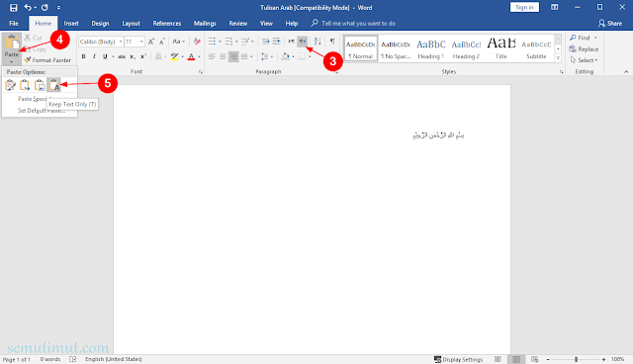Switch to Print Layout view
The image size is (633, 364).
(x=516, y=359)
